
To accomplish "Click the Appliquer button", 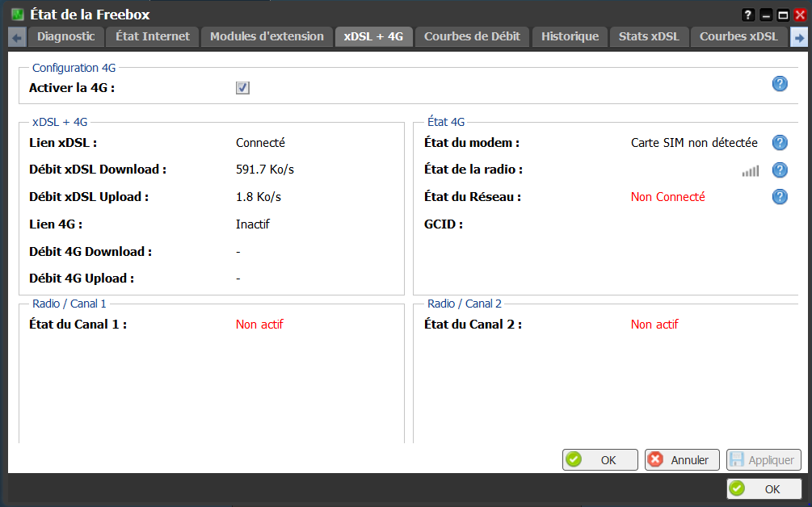I will click(764, 460).
